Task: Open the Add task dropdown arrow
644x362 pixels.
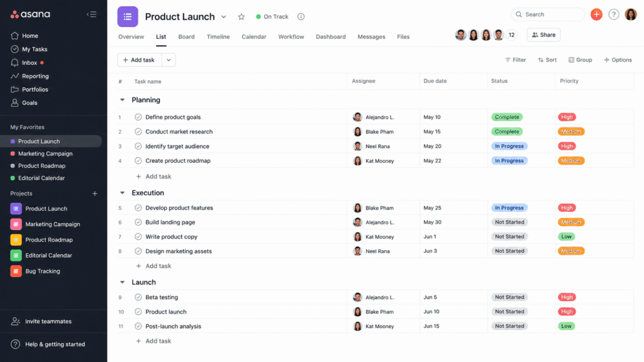Action: (x=169, y=60)
